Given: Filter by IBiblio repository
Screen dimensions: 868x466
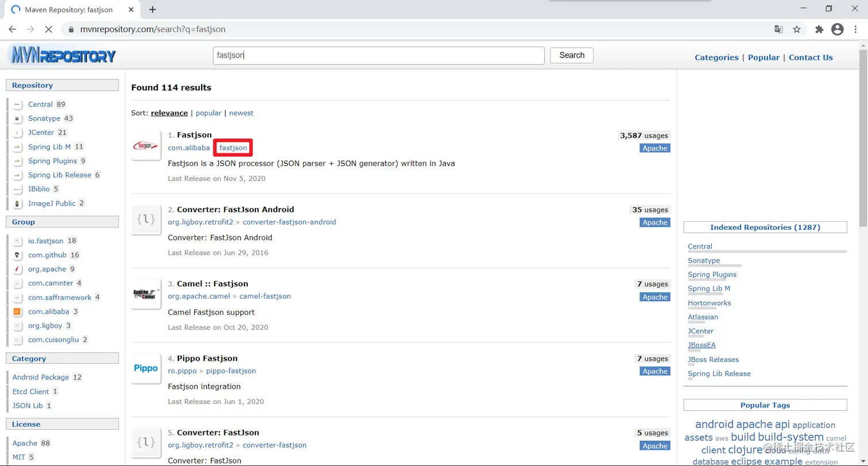Looking at the screenshot, I should (40, 189).
